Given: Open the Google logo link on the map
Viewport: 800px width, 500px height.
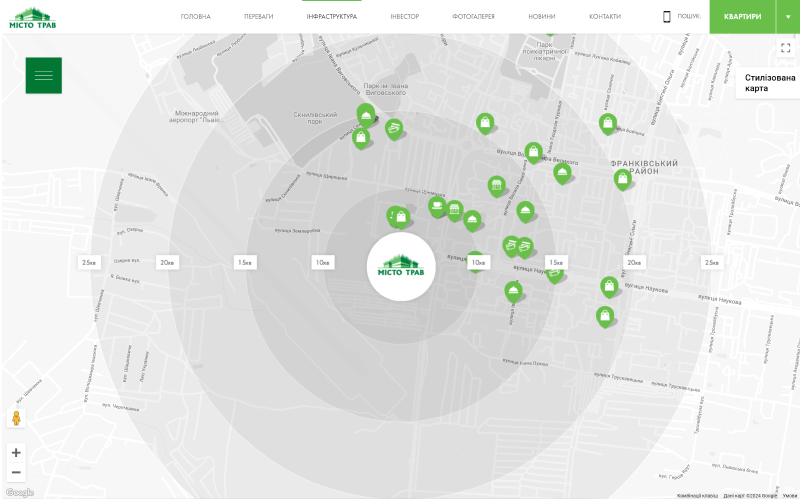Looking at the screenshot, I should click(x=20, y=492).
